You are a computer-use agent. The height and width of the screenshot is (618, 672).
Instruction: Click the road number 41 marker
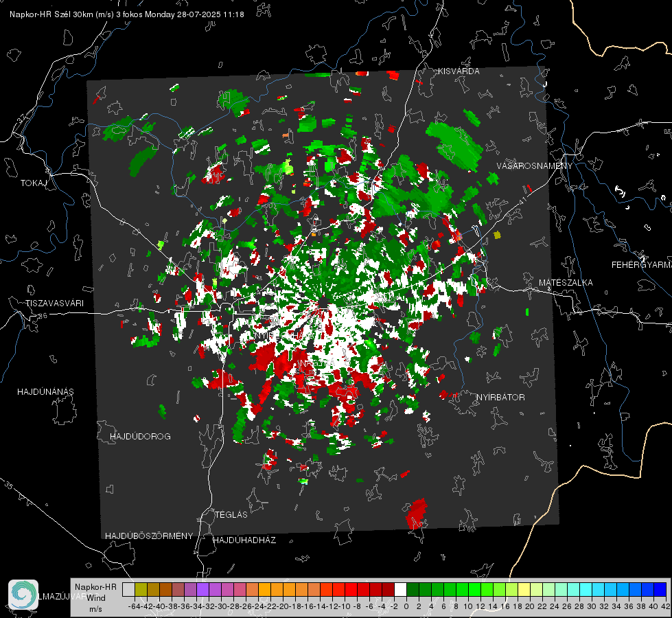click(x=523, y=200)
